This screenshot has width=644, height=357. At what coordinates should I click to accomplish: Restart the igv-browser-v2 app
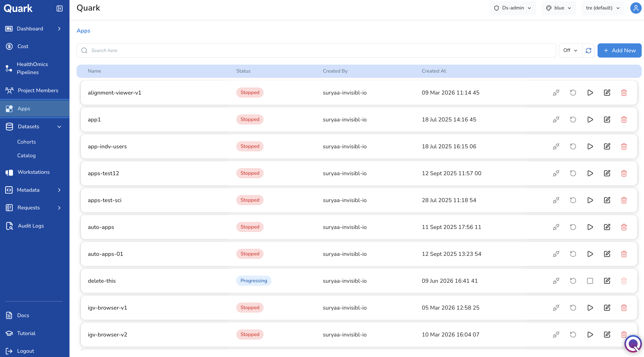click(x=573, y=335)
